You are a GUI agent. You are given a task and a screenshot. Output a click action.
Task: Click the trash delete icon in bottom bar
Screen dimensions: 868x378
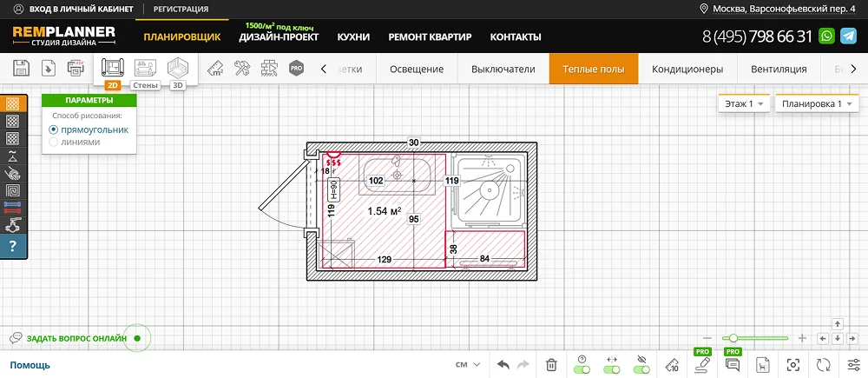[x=551, y=365]
